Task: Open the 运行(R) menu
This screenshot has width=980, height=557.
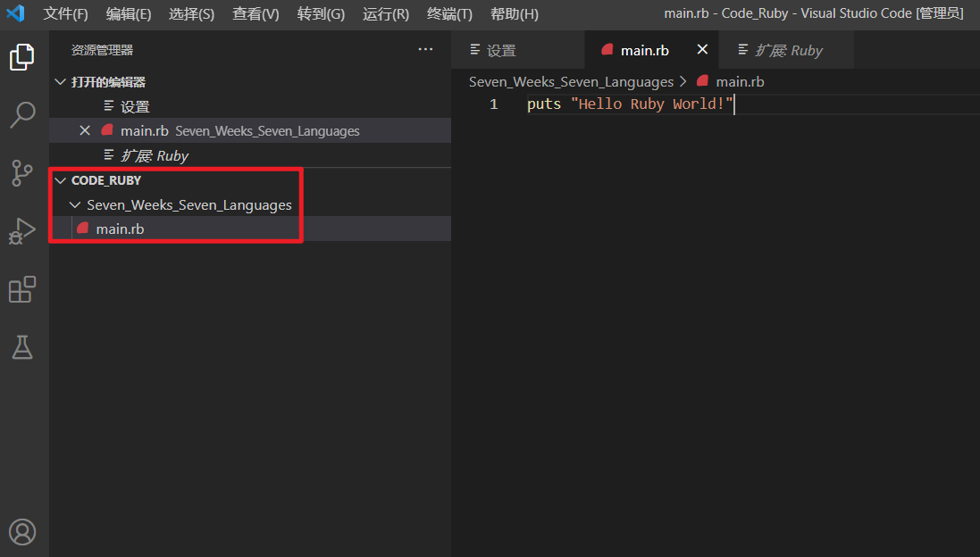Action: point(386,13)
